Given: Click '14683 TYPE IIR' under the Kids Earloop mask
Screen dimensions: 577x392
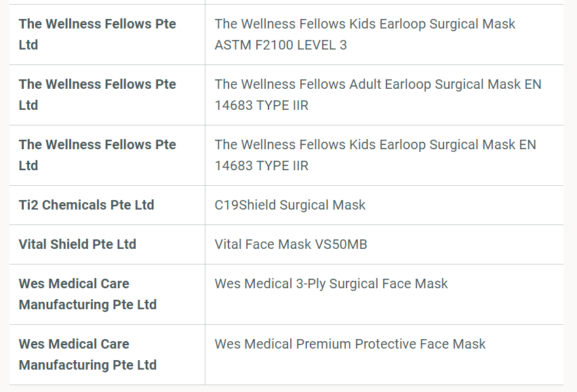Looking at the screenshot, I should [262, 166].
